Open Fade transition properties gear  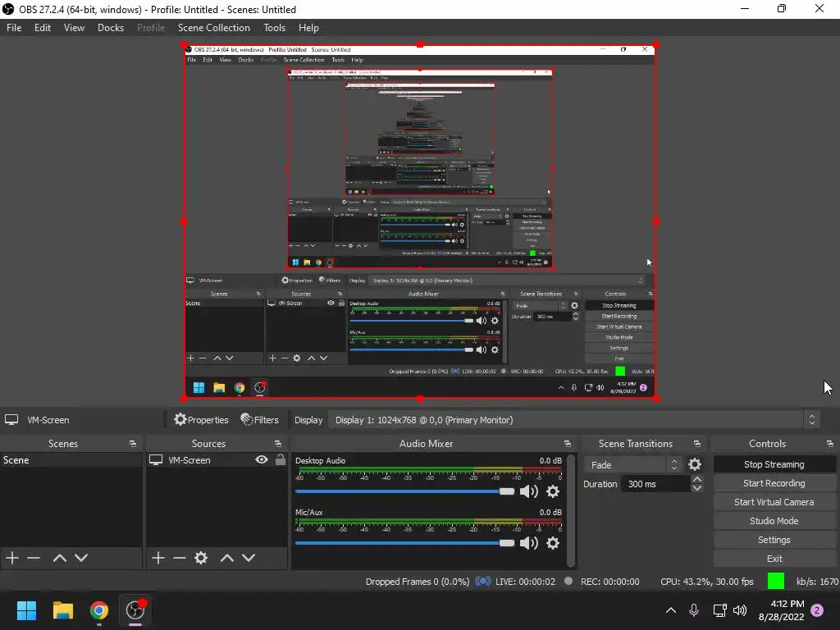tap(695, 464)
